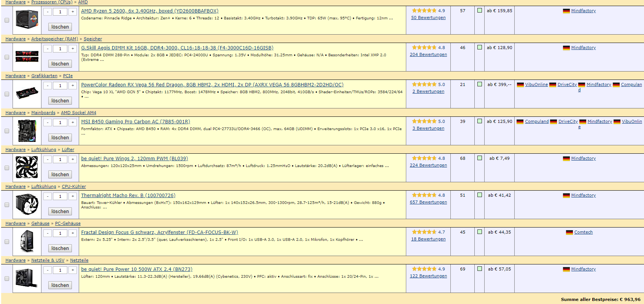Open Mindfactory shop link for Pure Wings 2
The height and width of the screenshot is (304, 644).
coord(584,158)
